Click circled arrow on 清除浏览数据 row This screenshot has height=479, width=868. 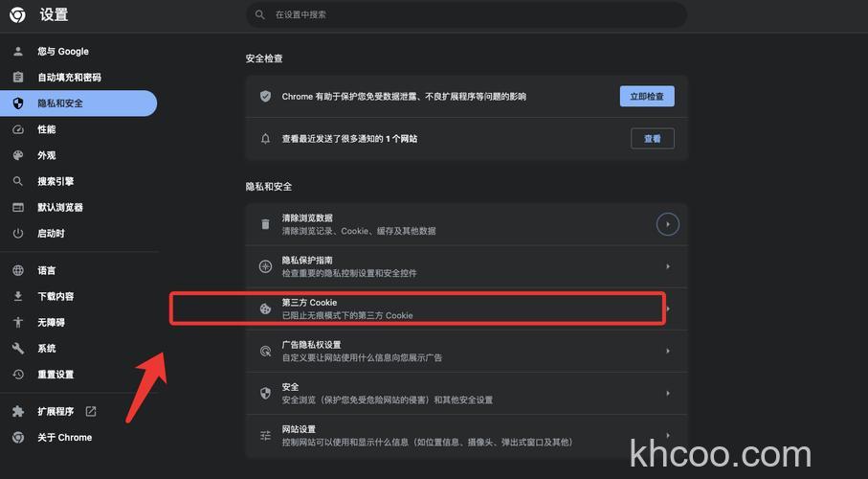click(x=668, y=224)
